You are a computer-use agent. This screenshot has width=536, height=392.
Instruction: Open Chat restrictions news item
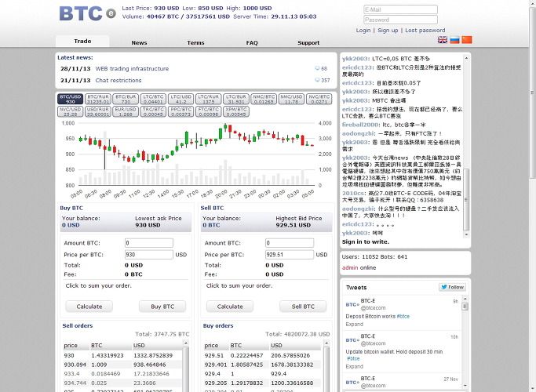pyautogui.click(x=119, y=80)
